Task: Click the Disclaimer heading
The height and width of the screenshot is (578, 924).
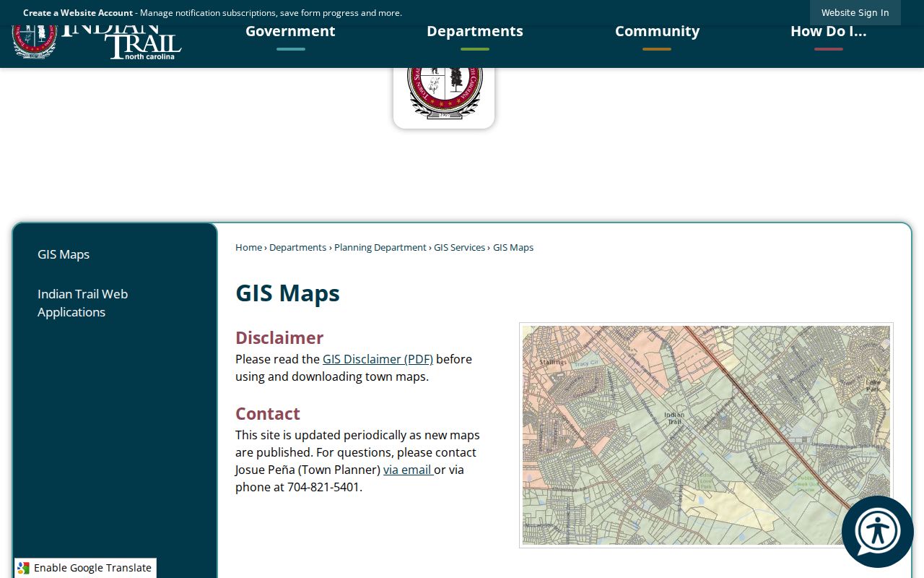Action: tap(279, 337)
